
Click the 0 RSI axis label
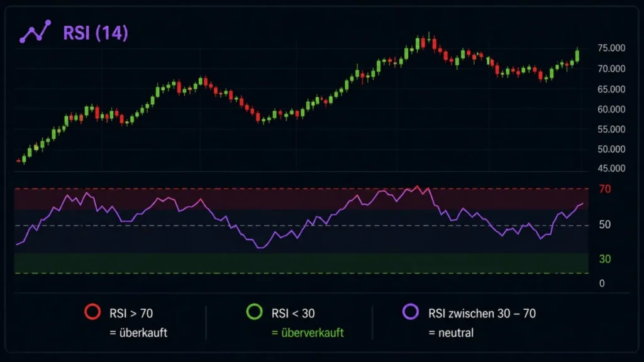(x=602, y=283)
